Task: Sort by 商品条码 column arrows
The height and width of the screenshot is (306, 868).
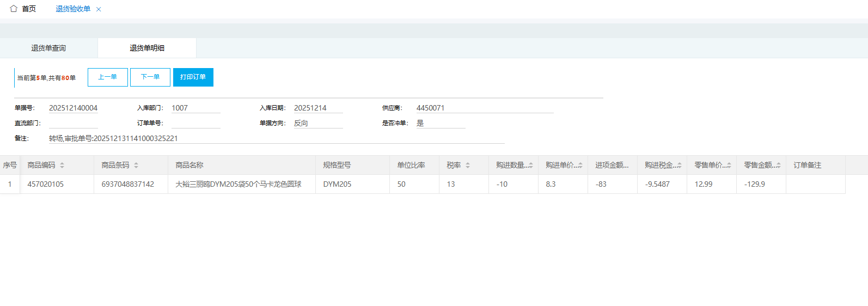Action: pos(136,166)
